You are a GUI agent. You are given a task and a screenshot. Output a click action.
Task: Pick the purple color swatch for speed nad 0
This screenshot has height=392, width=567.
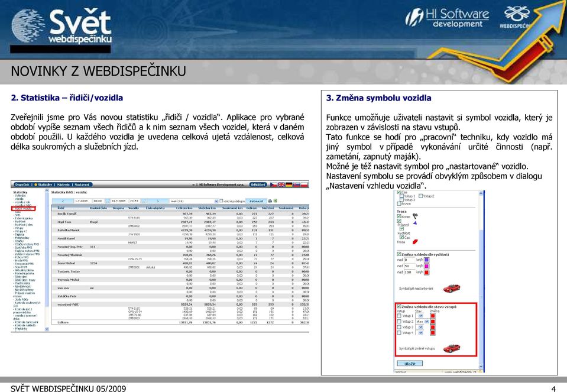click(426, 260)
